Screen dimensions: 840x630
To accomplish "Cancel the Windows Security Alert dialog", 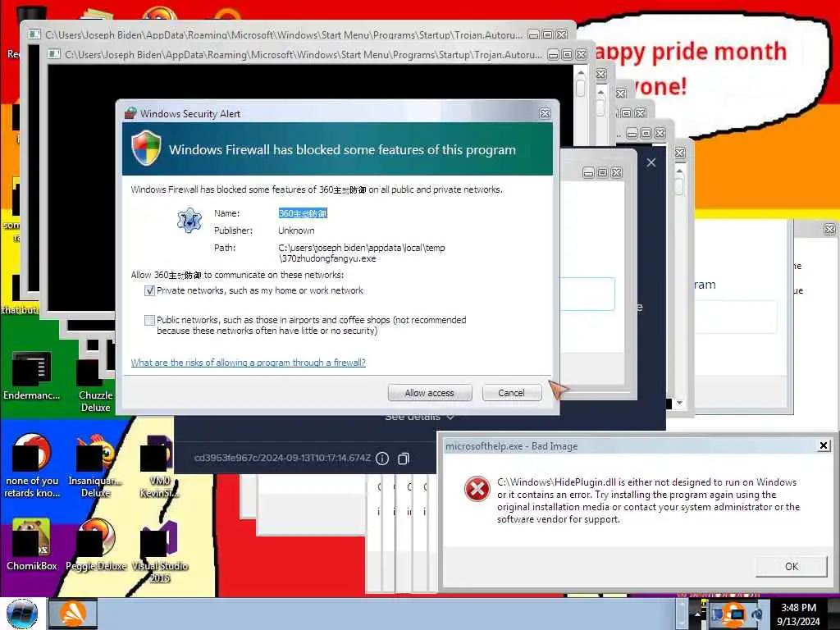I will tap(512, 393).
